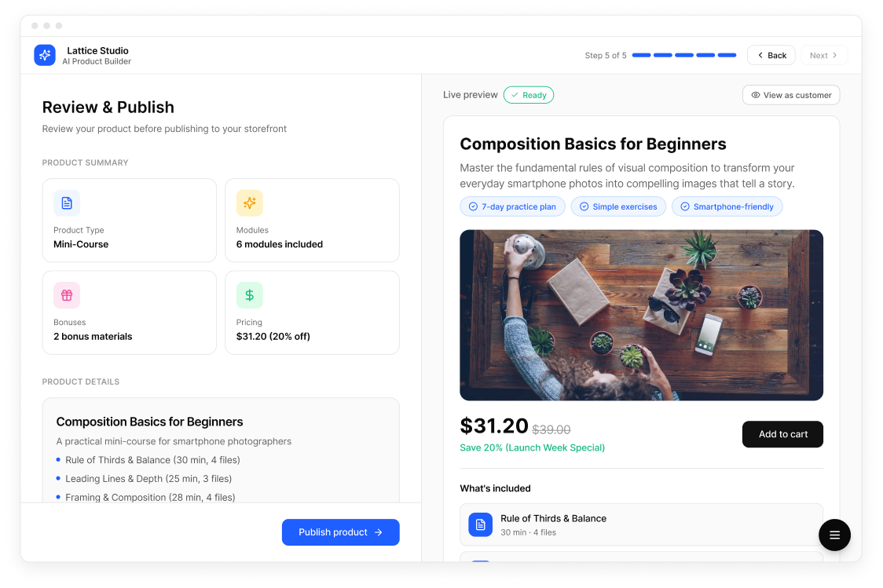This screenshot has height=588, width=883.
Task: Go back with the Back button
Action: [x=771, y=55]
